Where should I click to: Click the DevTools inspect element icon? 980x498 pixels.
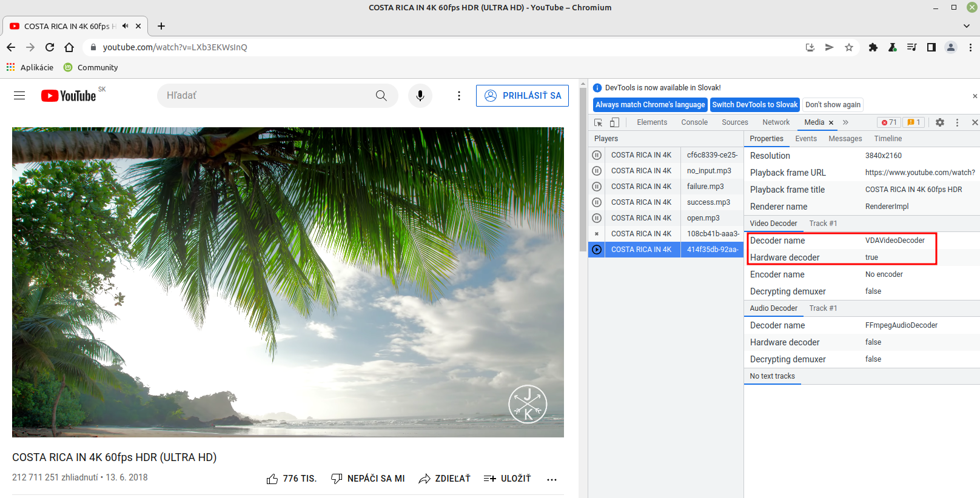599,122
